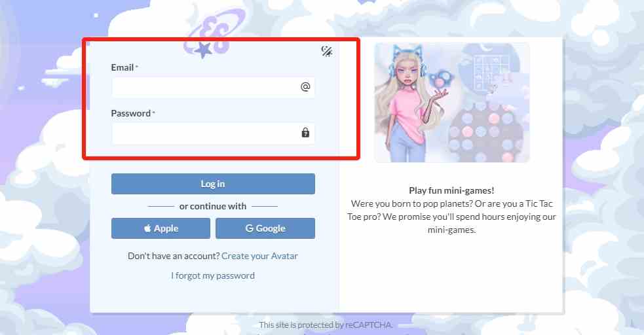Screen dimensions: 644x335
Task: Click the padlock icon in the Password field
Action: [x=305, y=132]
